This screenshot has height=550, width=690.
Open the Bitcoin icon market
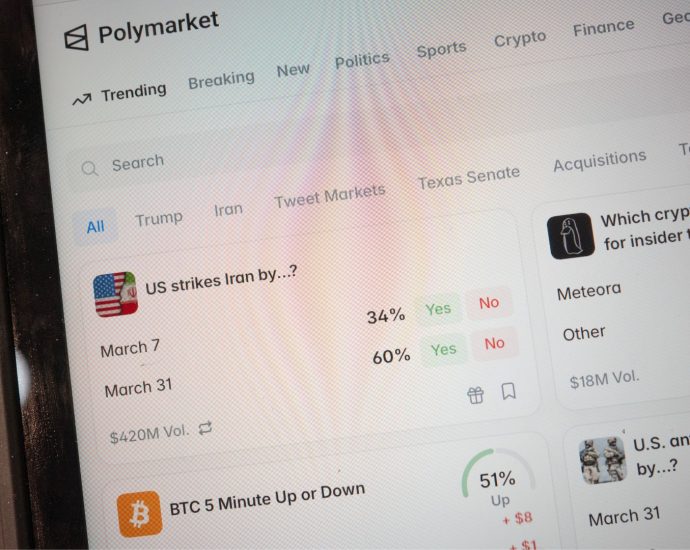[x=139, y=514]
